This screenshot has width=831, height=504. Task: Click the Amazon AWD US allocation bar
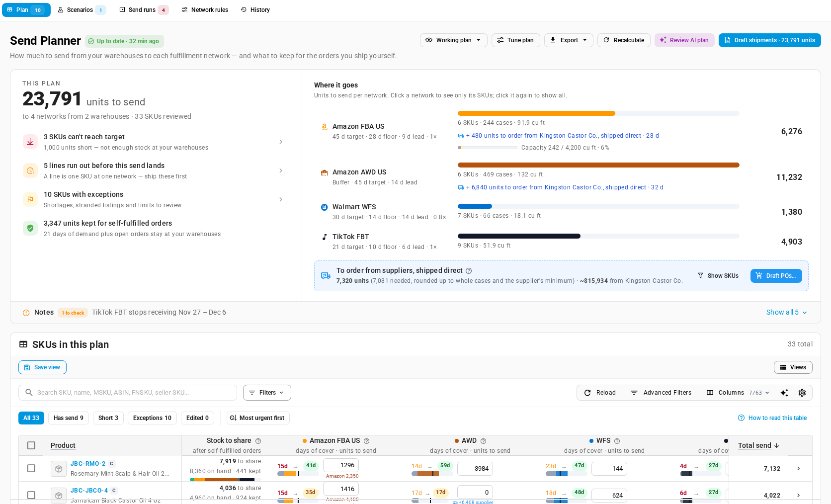pos(598,165)
